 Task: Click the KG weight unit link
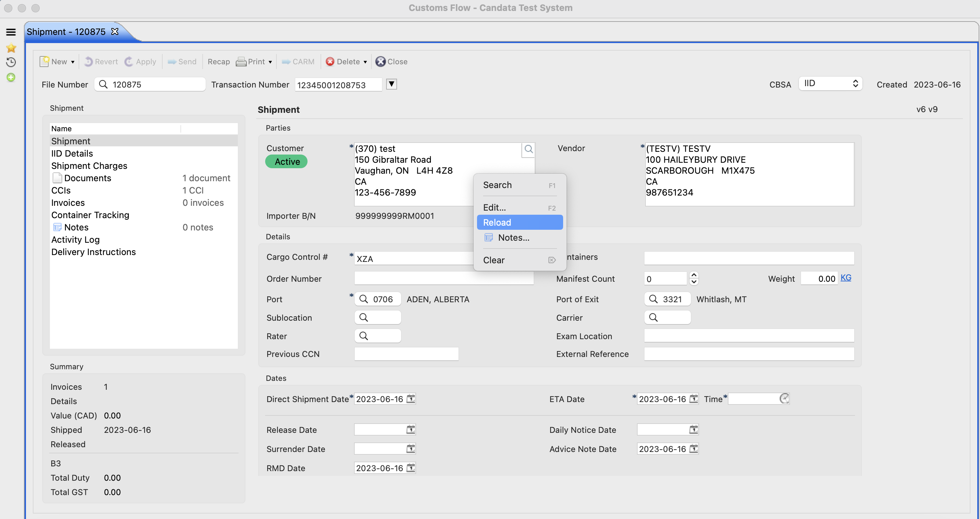[846, 278]
